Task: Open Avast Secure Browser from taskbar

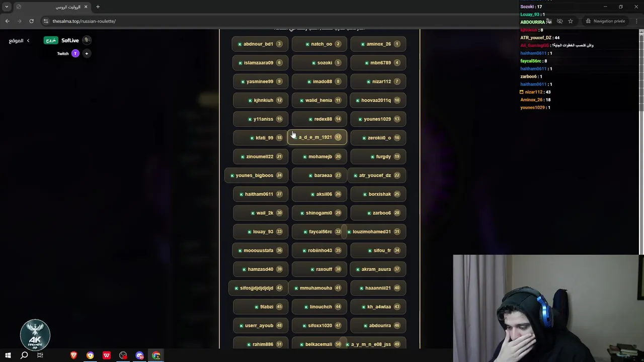Action: tap(90, 355)
